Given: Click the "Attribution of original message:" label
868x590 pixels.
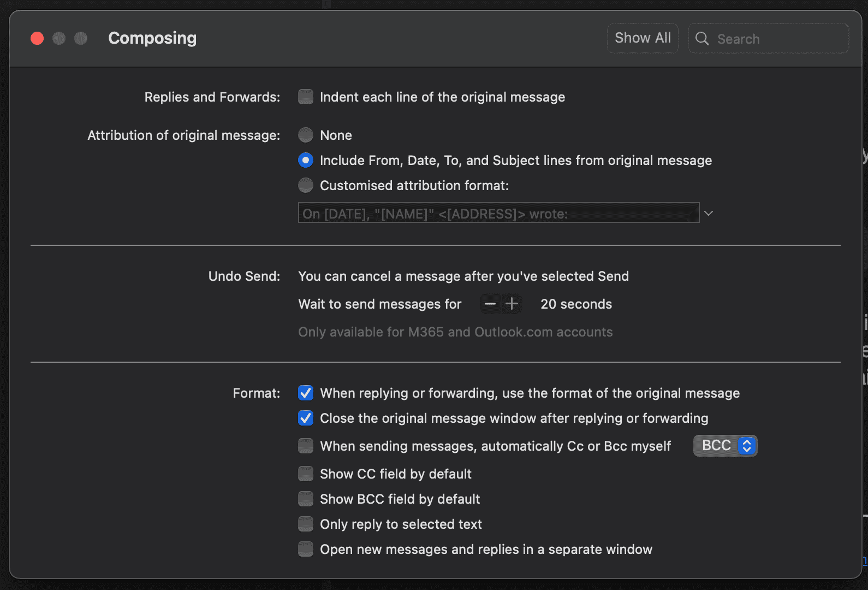Looking at the screenshot, I should 183,135.
